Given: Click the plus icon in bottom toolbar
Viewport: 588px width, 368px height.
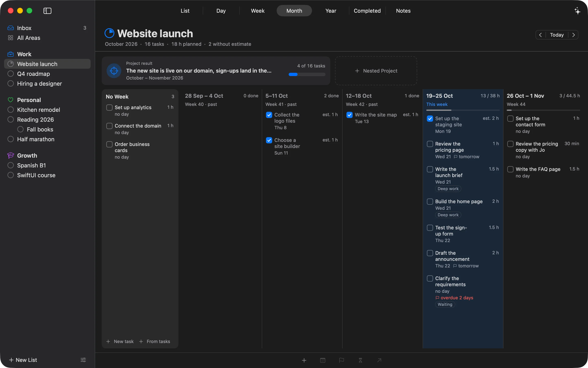Looking at the screenshot, I should (304, 360).
